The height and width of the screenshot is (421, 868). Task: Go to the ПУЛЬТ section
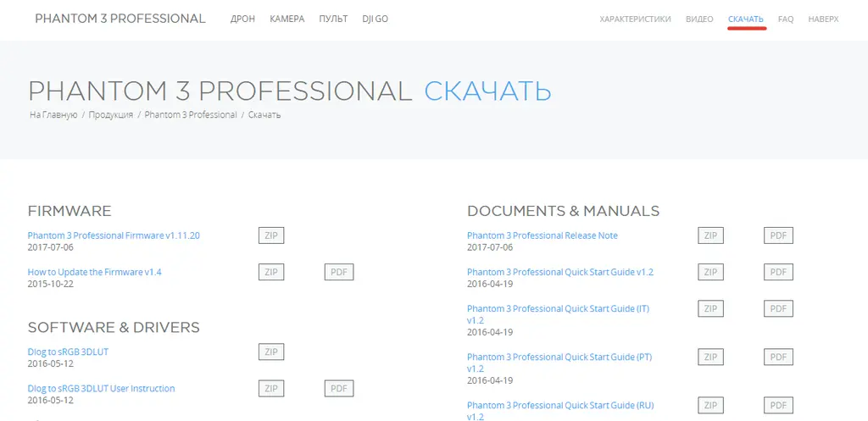pyautogui.click(x=333, y=19)
